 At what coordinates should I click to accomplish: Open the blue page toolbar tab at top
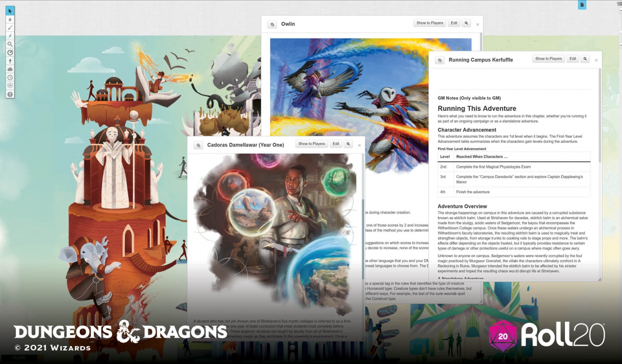click(x=582, y=5)
